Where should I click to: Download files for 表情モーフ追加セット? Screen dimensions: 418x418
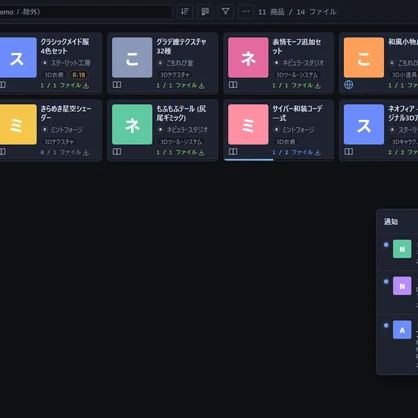[318, 86]
